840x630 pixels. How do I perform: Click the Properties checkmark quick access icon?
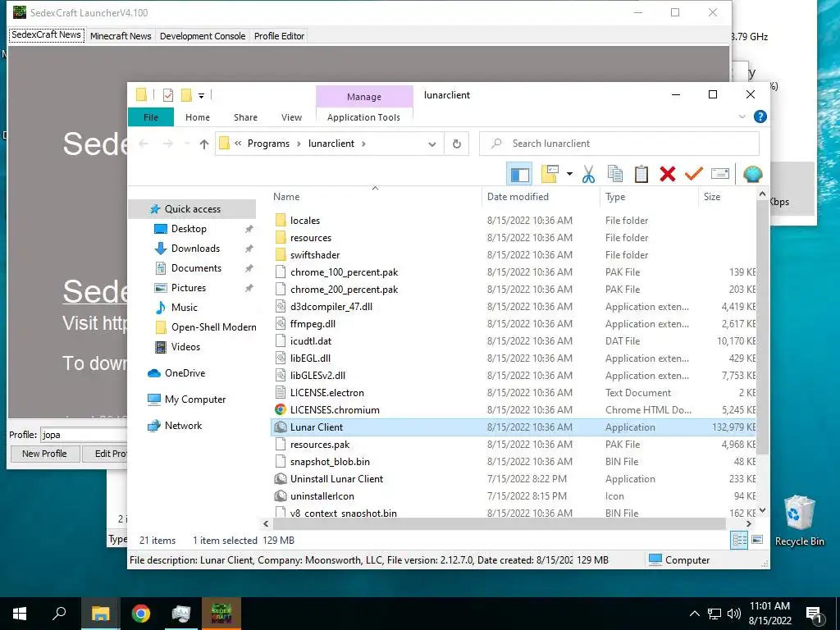(167, 95)
